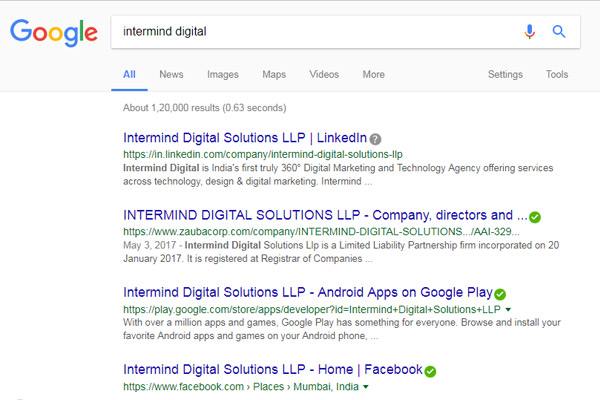This screenshot has width=600, height=400.
Task: Click the magnifying glass search icon
Action: [x=559, y=31]
